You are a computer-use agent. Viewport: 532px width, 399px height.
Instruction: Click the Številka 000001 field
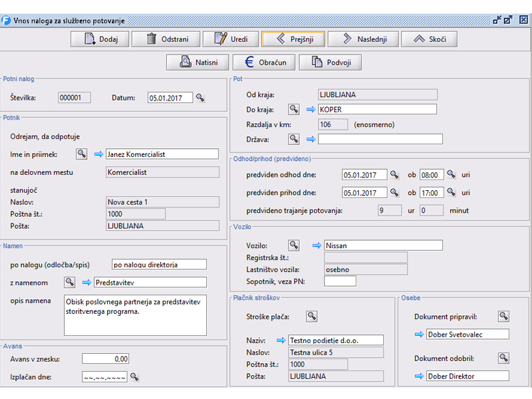(74, 98)
